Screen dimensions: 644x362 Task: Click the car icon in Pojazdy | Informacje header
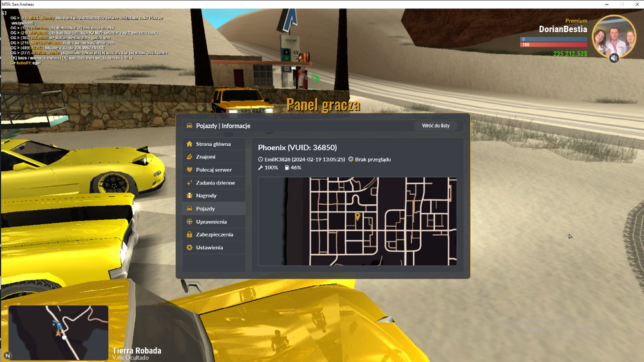[189, 126]
